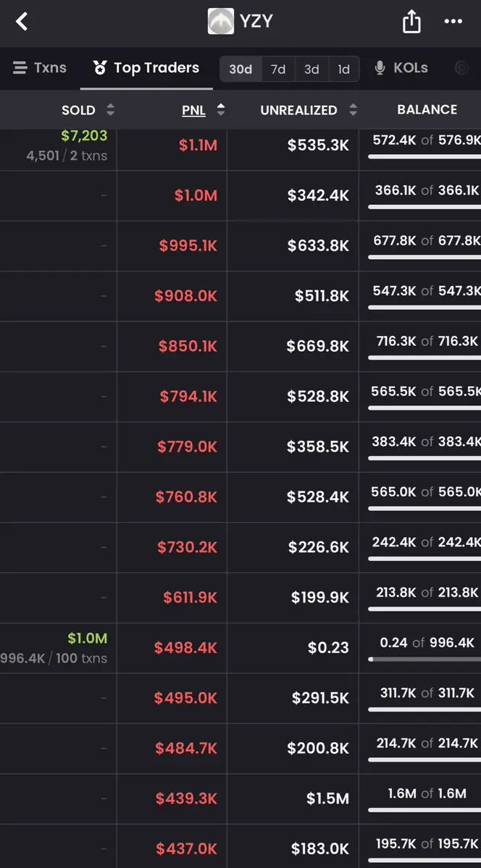Toggle PNL sort order arrows
Image resolution: width=481 pixels, height=868 pixels.
pyautogui.click(x=220, y=109)
